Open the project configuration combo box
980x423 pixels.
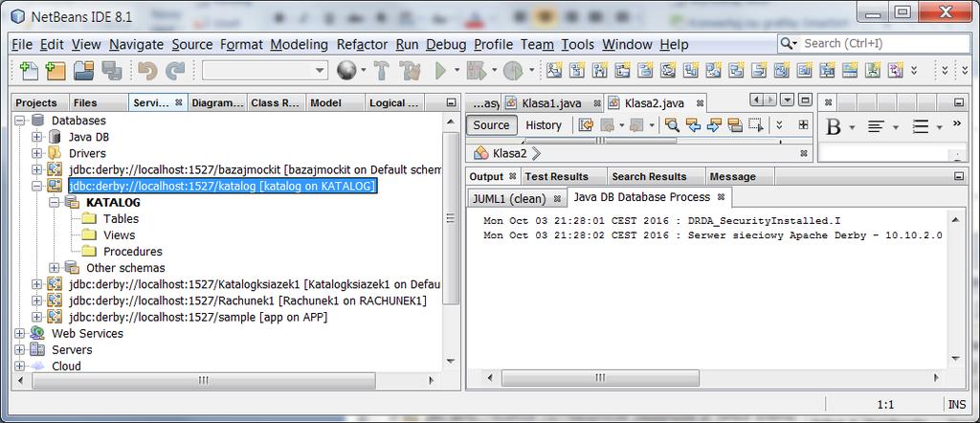[x=265, y=71]
